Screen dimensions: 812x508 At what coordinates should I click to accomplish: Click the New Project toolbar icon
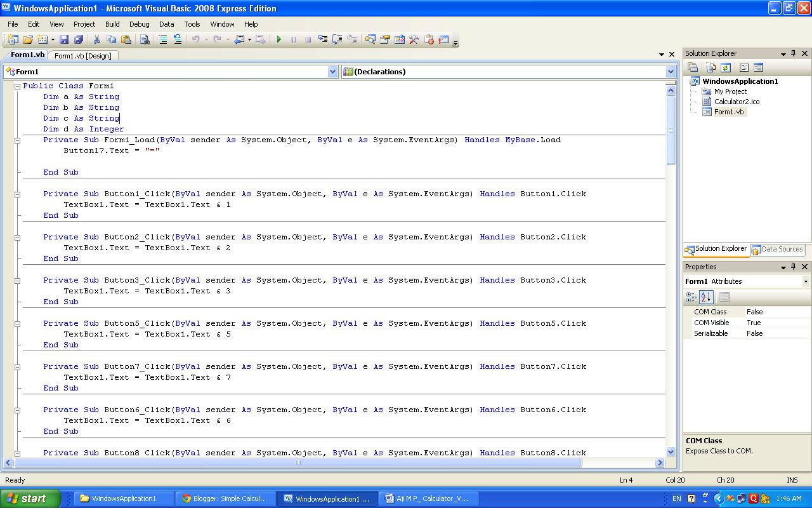click(x=13, y=39)
